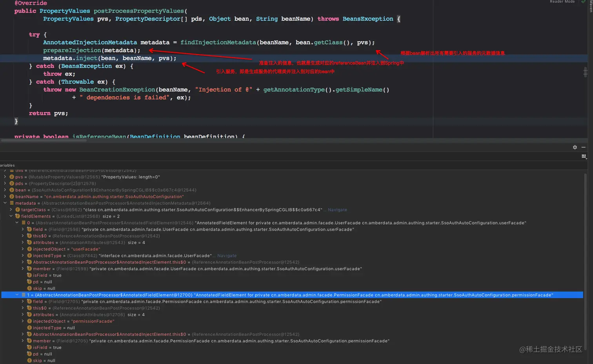Expand the injectedObject "userFacade" node
Screen dimensions: 593x364
click(23, 249)
